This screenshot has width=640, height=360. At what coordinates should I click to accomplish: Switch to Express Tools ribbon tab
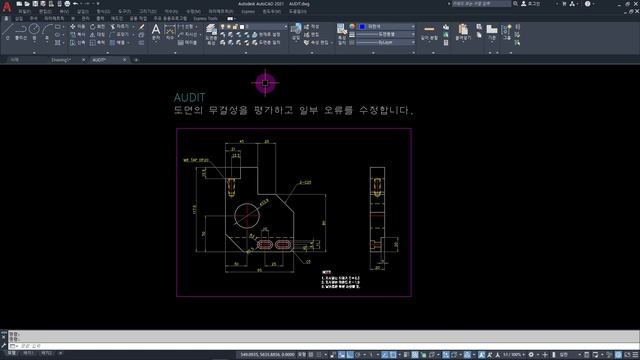pyautogui.click(x=205, y=18)
